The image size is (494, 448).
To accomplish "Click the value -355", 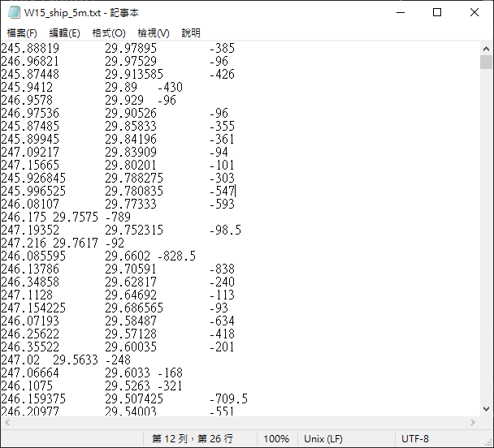I will (222, 126).
